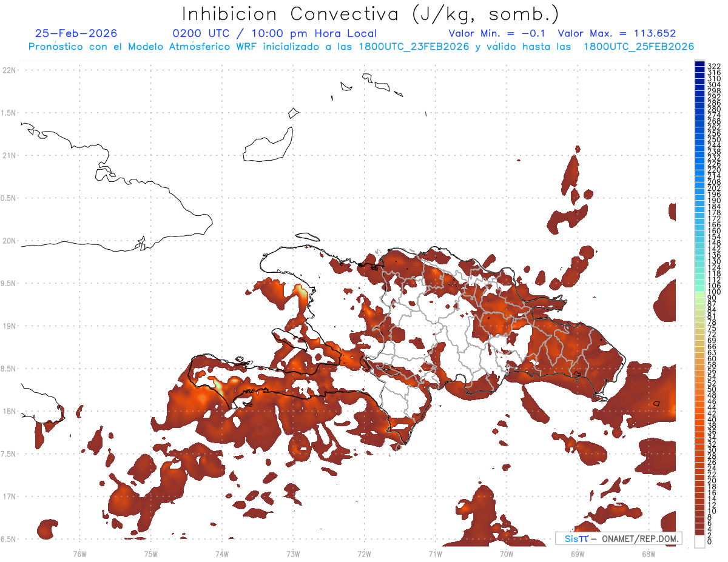Click '0200 UTC / 10:00 pm Hora Local'
The height and width of the screenshot is (562, 728).
coord(275,34)
